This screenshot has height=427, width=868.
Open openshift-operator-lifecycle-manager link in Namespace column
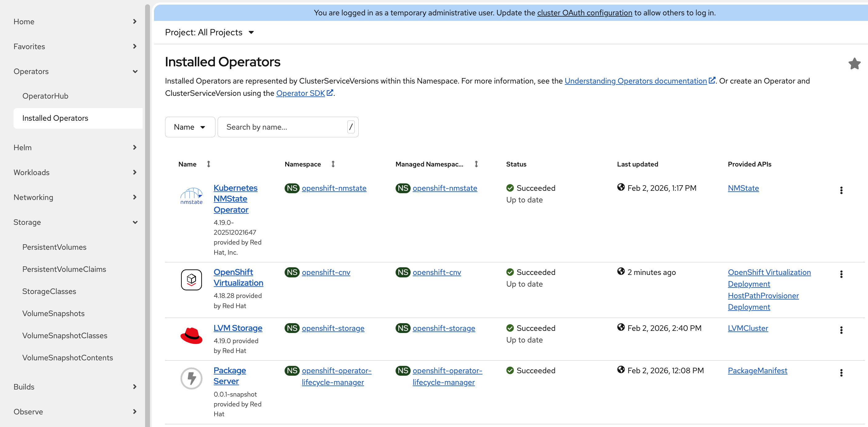click(x=336, y=376)
